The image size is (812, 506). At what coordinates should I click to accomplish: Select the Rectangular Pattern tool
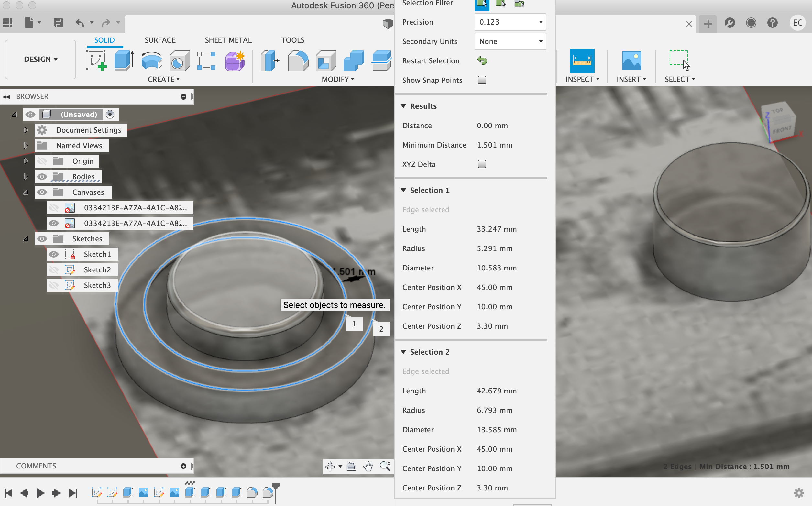point(206,60)
